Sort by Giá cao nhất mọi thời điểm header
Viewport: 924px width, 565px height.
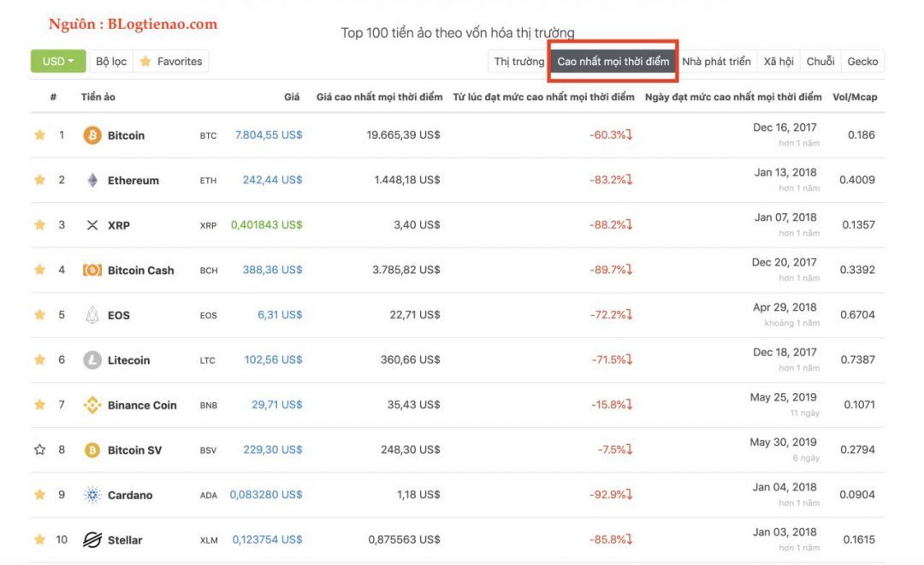click(380, 97)
